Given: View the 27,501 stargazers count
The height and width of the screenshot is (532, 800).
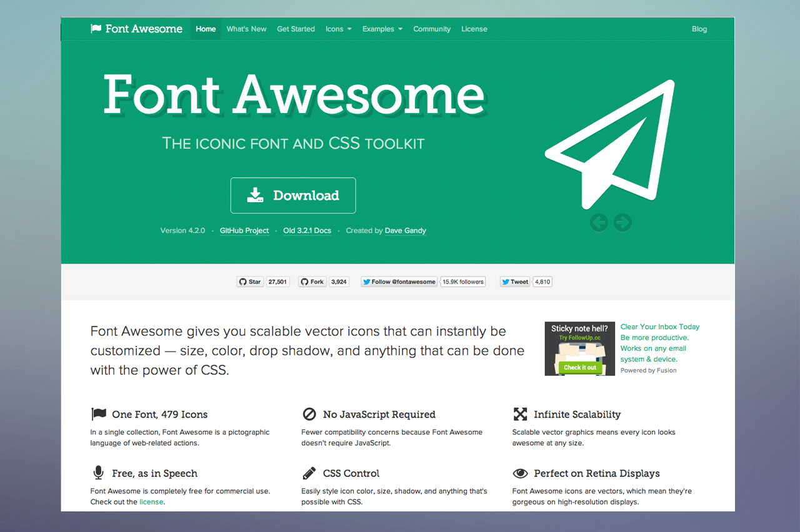Looking at the screenshot, I should [277, 282].
